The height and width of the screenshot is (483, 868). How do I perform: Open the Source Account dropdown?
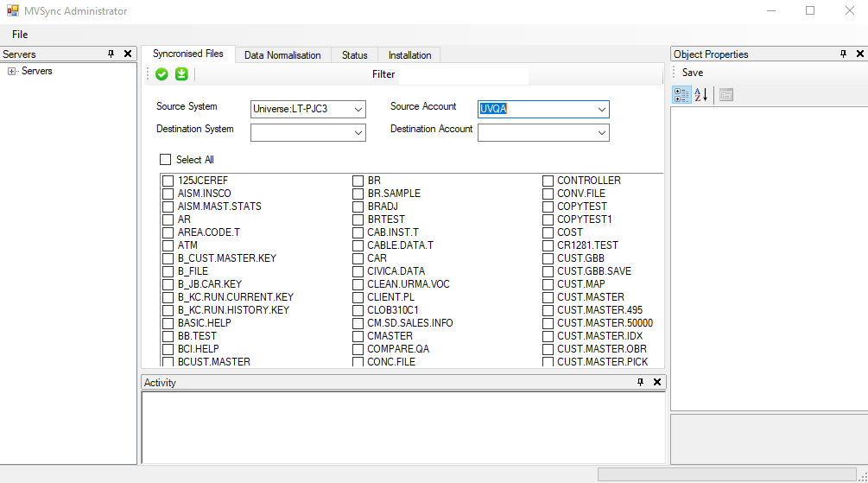tap(602, 109)
